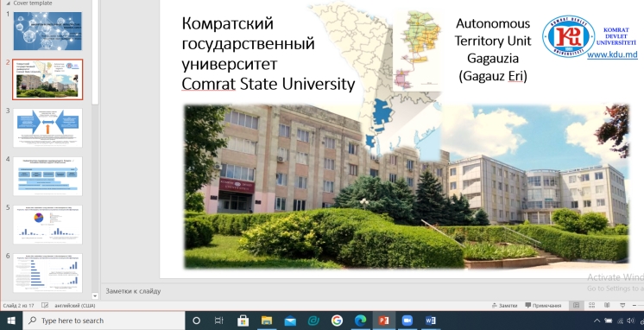Open network settings from the tray
Screen dimensions: 644x330
(x=620, y=321)
